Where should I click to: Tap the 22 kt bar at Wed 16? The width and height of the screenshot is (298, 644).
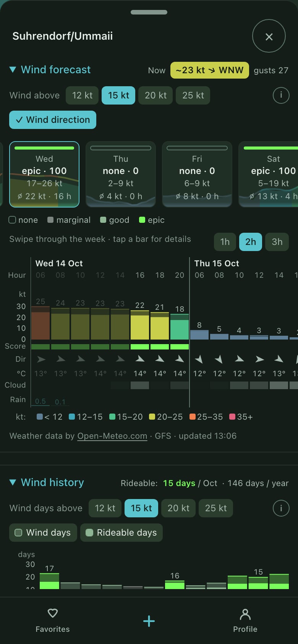click(x=140, y=325)
